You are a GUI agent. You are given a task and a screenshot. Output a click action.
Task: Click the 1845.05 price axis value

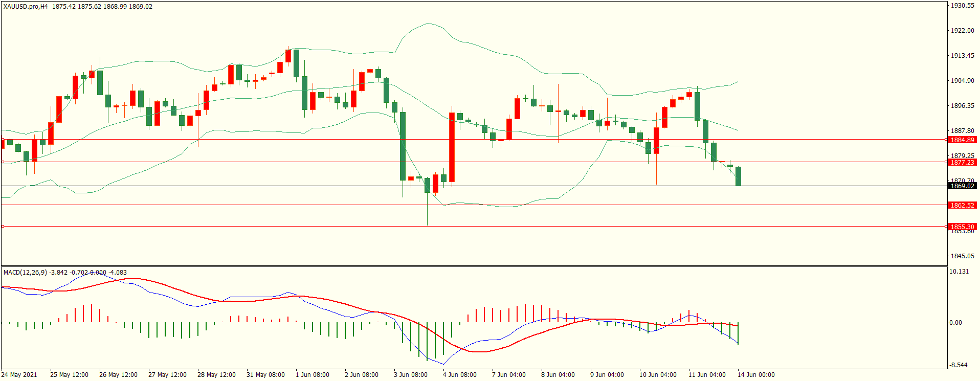tap(962, 256)
